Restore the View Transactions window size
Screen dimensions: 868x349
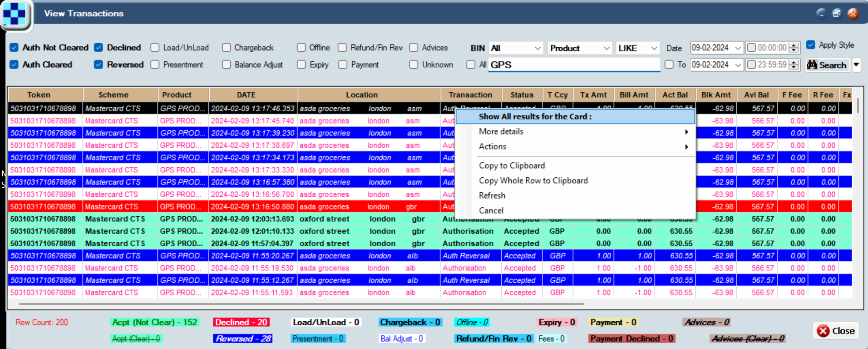click(x=837, y=13)
